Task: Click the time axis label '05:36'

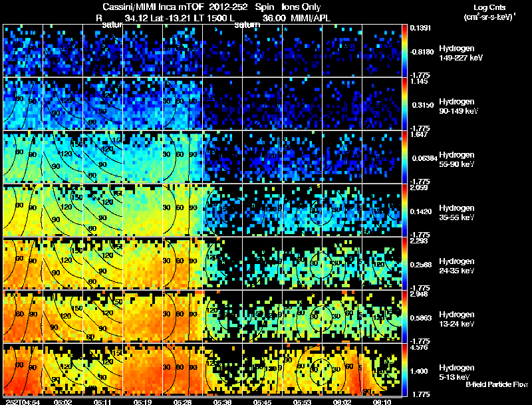Action: [x=223, y=402]
